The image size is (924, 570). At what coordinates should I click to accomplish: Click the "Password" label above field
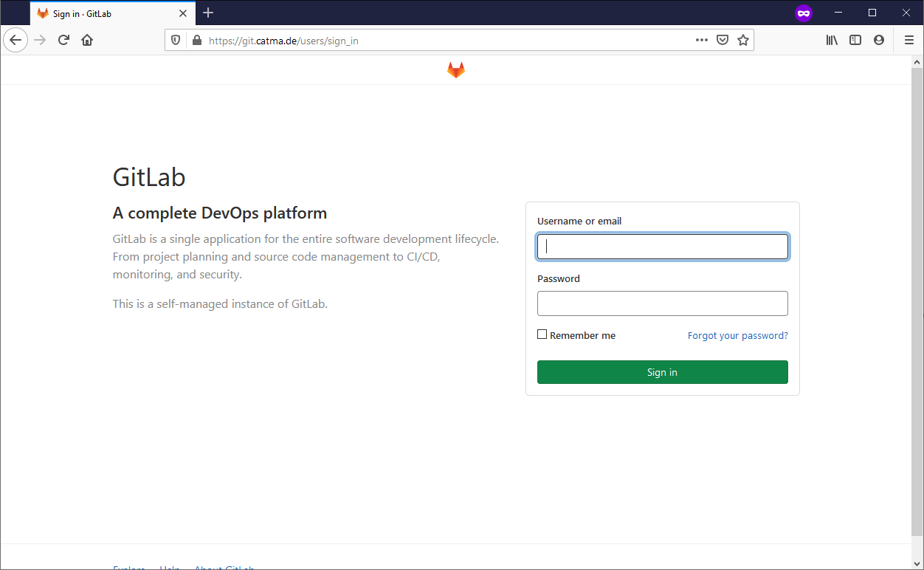point(559,278)
